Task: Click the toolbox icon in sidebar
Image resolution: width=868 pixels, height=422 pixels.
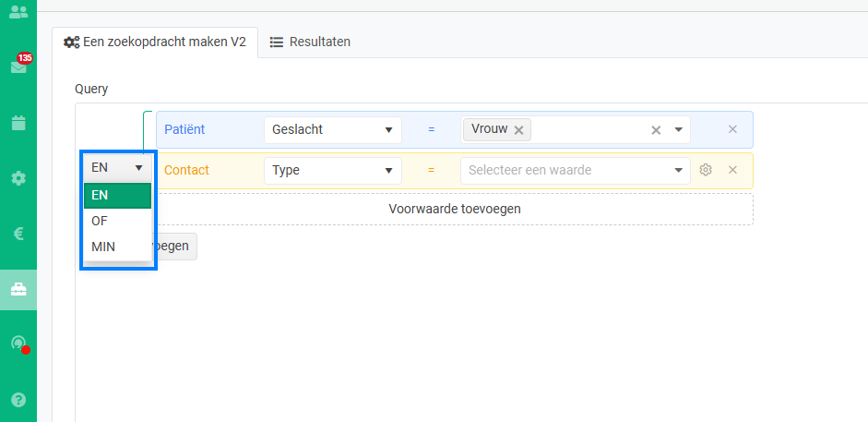Action: click(18, 289)
